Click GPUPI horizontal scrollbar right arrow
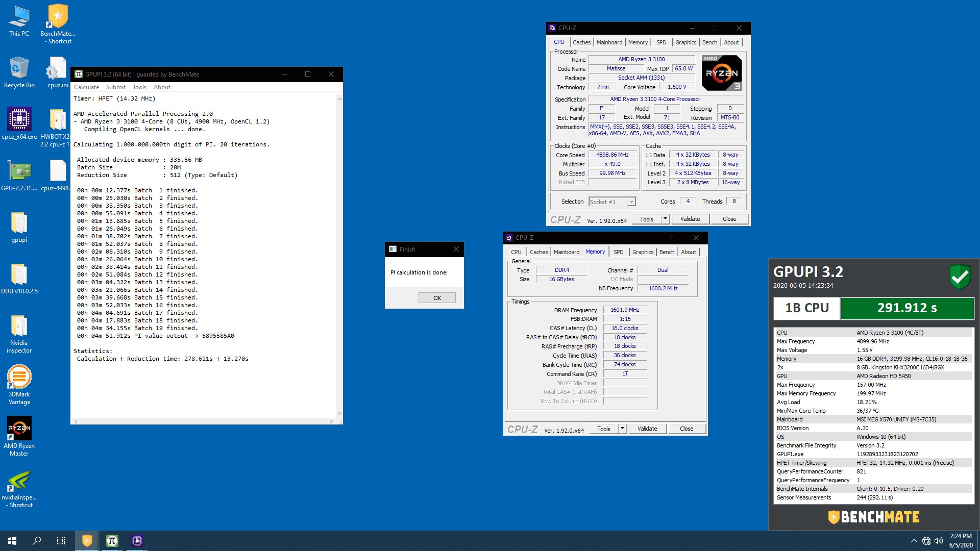Viewport: 980px width, 551px height. tap(331, 421)
